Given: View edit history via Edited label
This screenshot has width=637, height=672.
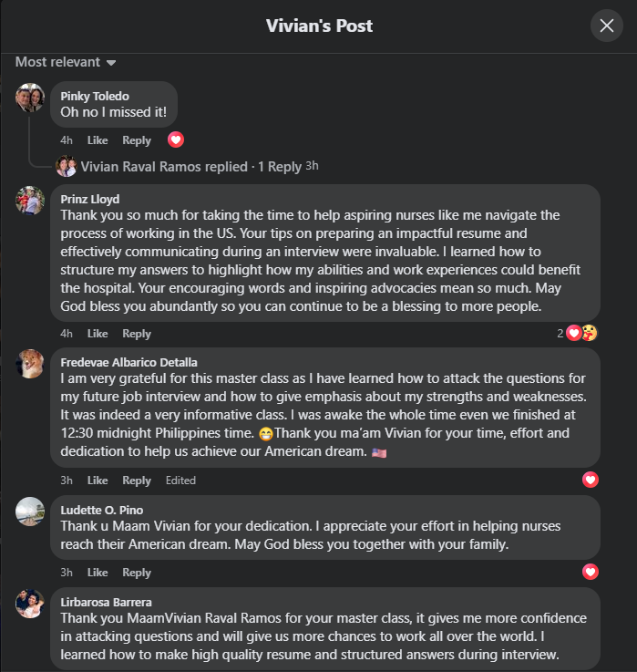Looking at the screenshot, I should tap(180, 481).
